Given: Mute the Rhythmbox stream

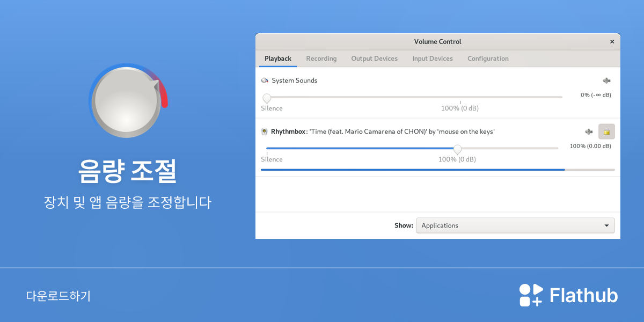Looking at the screenshot, I should [589, 131].
